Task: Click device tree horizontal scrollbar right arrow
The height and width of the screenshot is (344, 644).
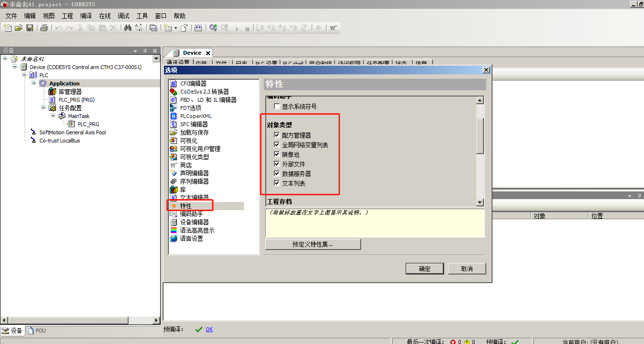Action: (x=156, y=320)
